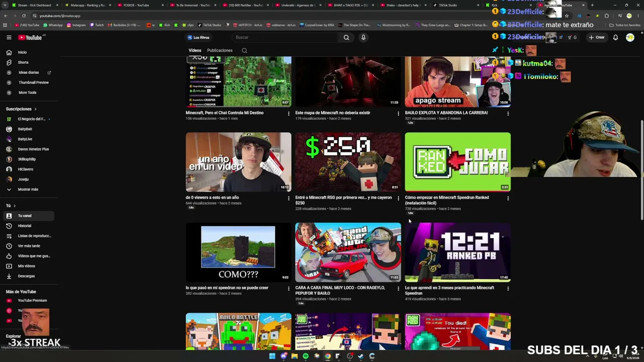Image resolution: width=644 pixels, height=362 pixels.
Task: Activate voice search microphone
Action: click(363, 37)
